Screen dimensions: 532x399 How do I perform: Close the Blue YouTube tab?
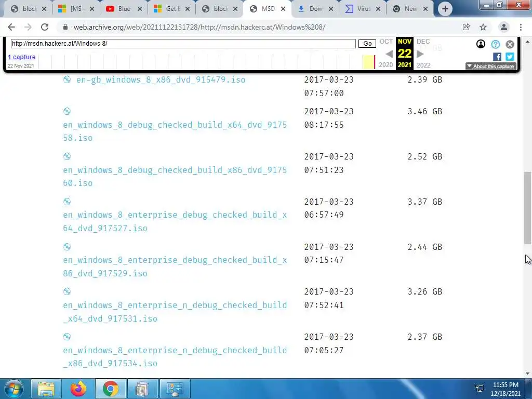140,9
